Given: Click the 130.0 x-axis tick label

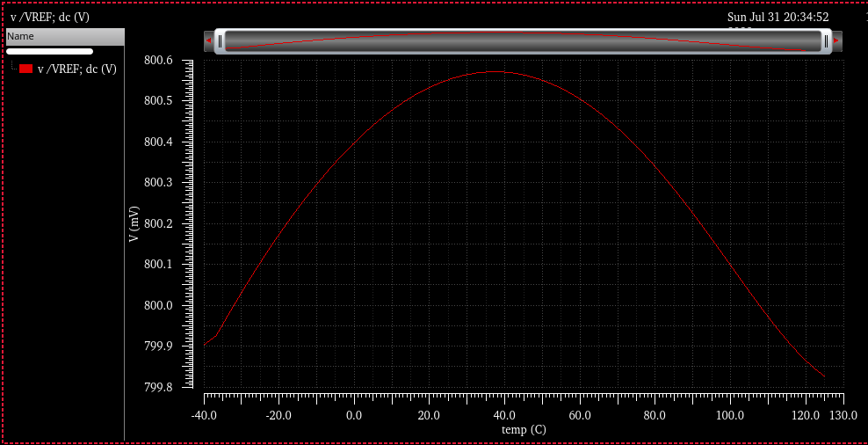Looking at the screenshot, I should pyautogui.click(x=844, y=416).
